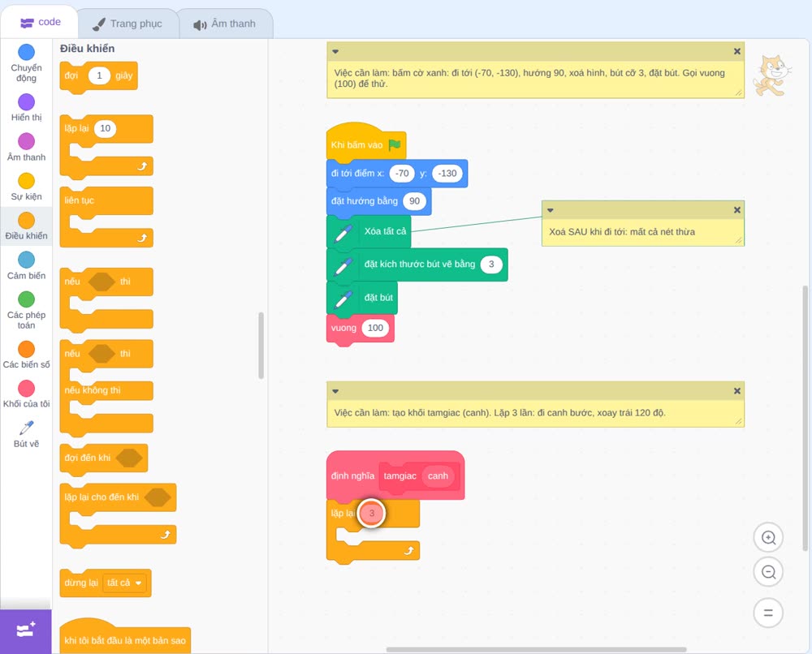The image size is (812, 654).
Task: Select the Chuyển động category circle
Action: point(27,52)
